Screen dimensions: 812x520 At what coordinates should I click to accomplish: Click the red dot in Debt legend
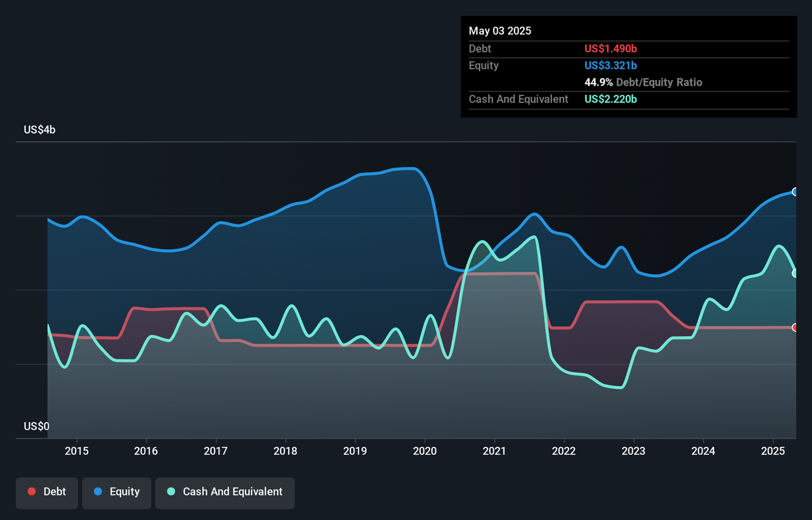point(31,492)
